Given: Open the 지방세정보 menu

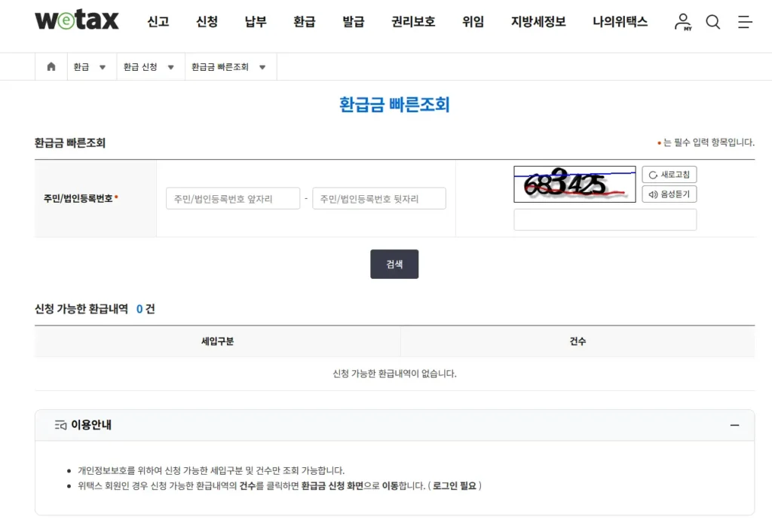Looking at the screenshot, I should point(538,22).
